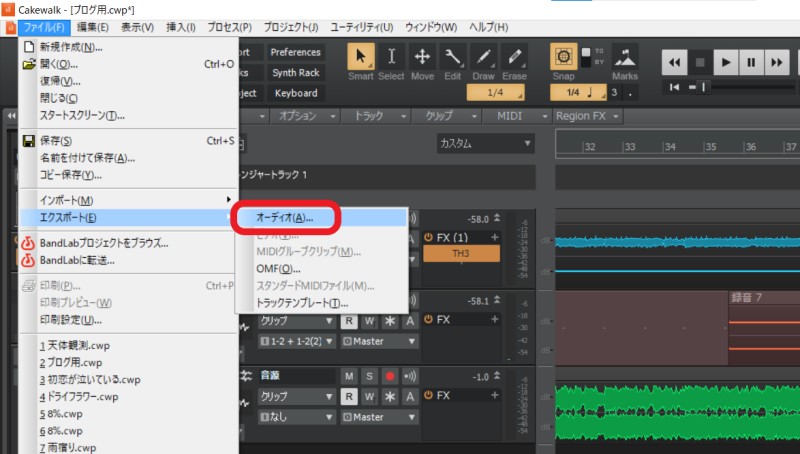The image size is (800, 454).
Task: Toggle automation Read R on 音源 track
Action: 349,396
